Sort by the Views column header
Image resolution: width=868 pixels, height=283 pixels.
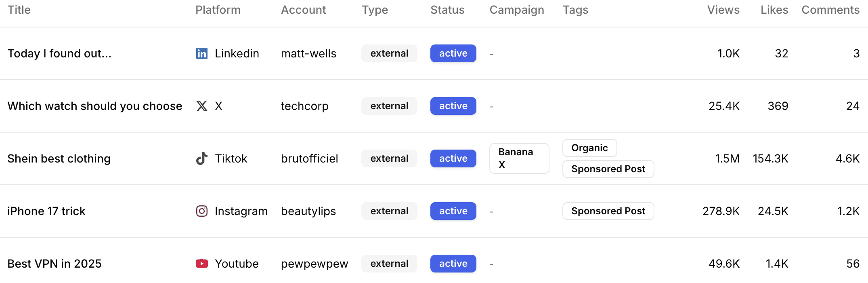(723, 10)
